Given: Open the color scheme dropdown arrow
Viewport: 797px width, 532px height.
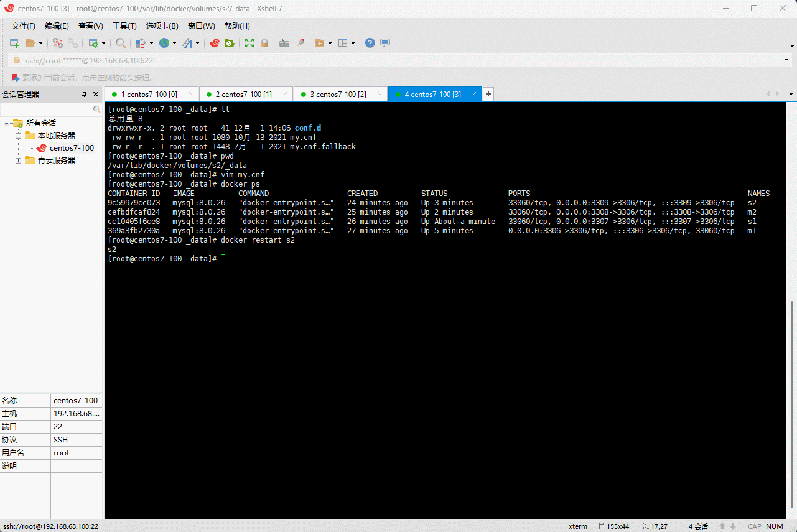Looking at the screenshot, I should click(151, 43).
